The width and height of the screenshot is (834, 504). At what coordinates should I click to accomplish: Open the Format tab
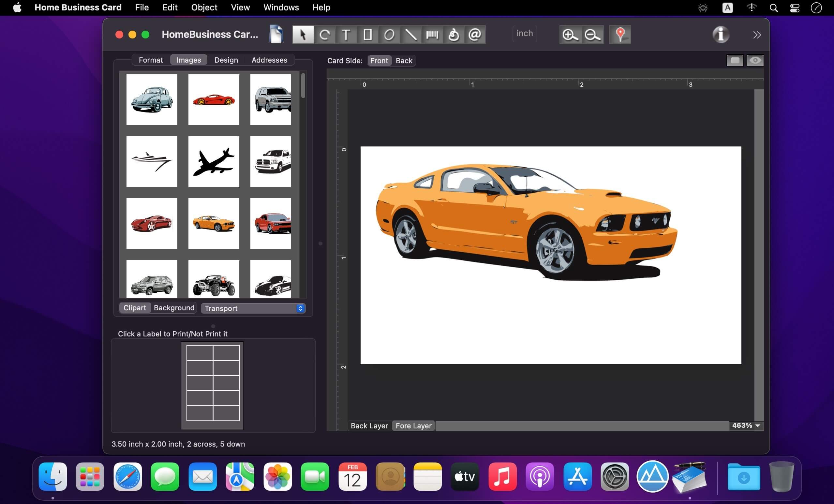coord(151,60)
